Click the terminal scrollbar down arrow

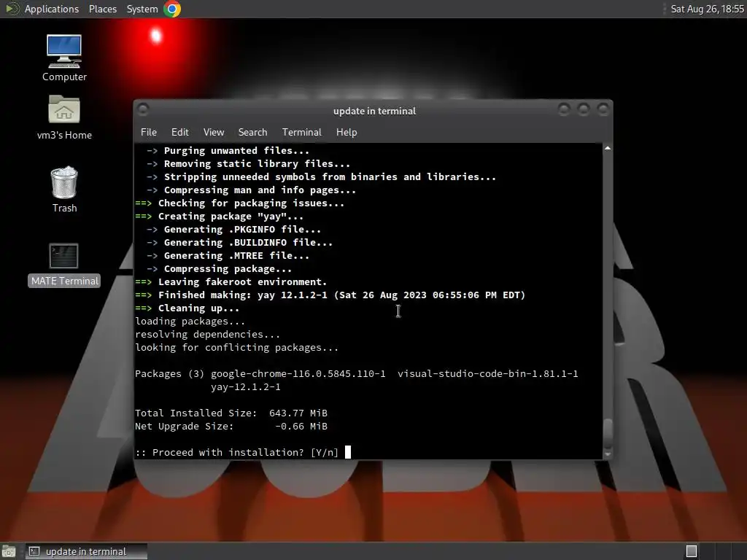(608, 455)
